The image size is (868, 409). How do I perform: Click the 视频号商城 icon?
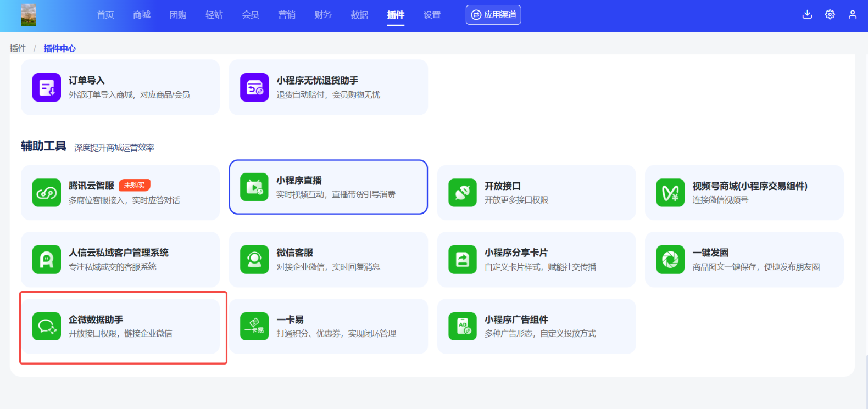pyautogui.click(x=670, y=193)
